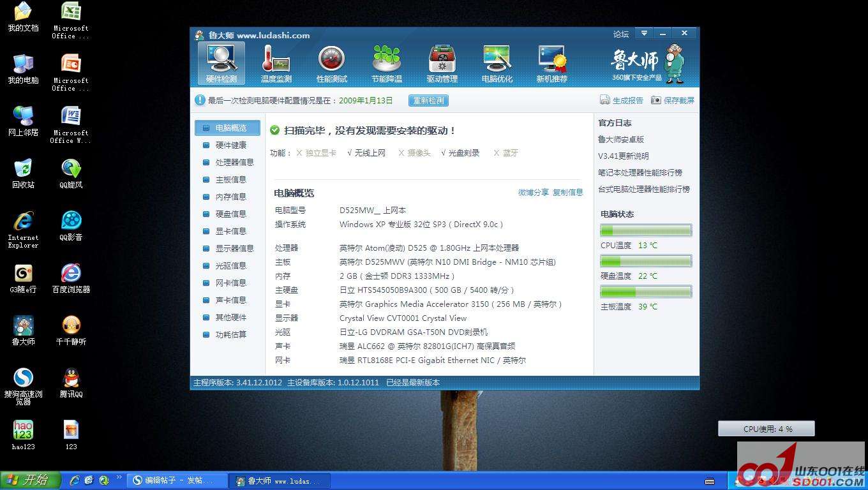The height and width of the screenshot is (490, 868).
Task: Open the 笔记本处理器性能排行榜 log entry
Action: [x=640, y=173]
